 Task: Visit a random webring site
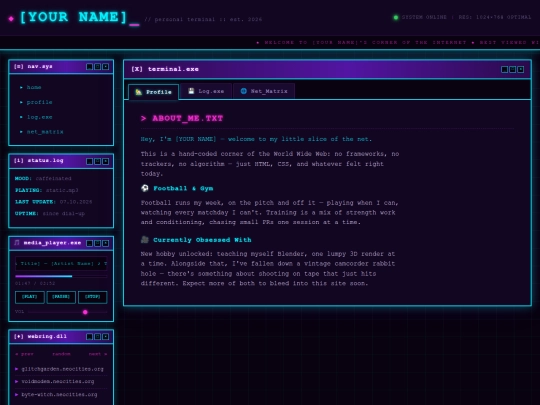61,354
